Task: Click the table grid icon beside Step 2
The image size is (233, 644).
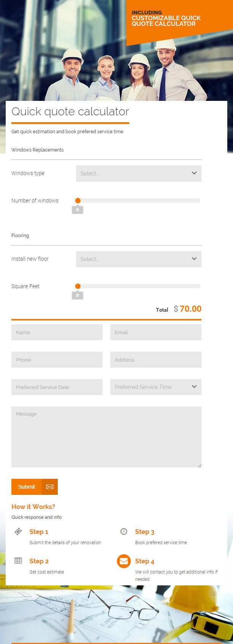Action: coord(18,561)
